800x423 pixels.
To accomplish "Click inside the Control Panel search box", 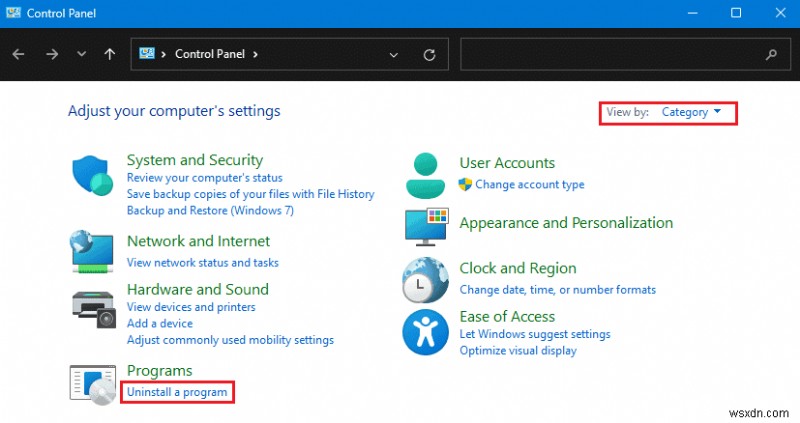I will coord(625,54).
